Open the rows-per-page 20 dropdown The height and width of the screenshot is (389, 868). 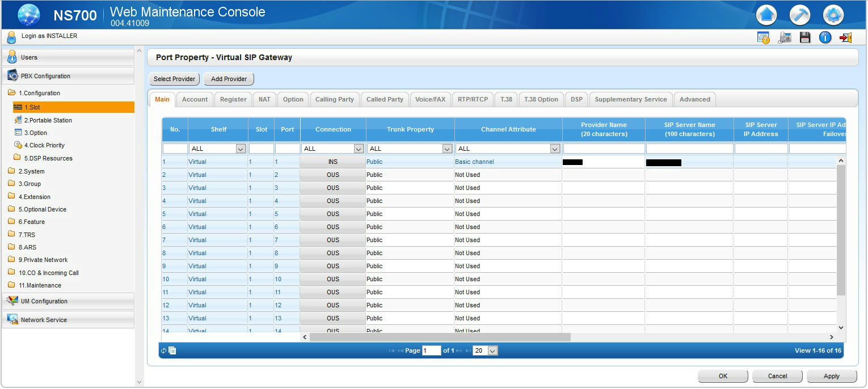coord(485,350)
